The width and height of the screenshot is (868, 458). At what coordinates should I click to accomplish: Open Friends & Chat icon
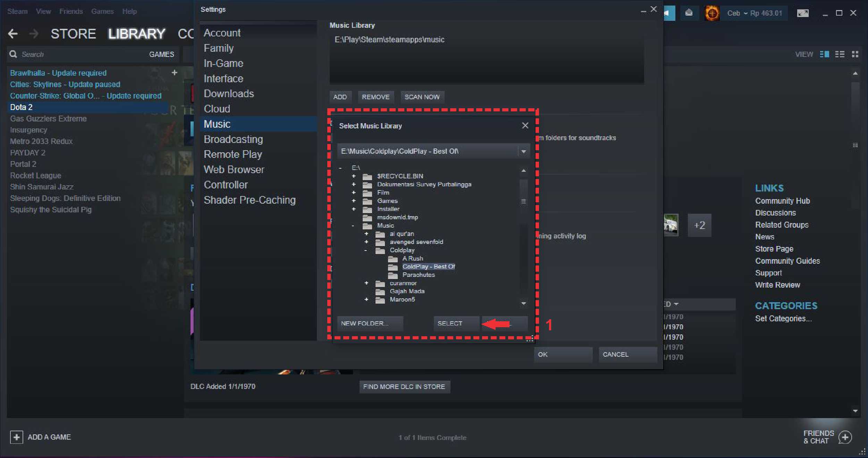click(x=845, y=437)
